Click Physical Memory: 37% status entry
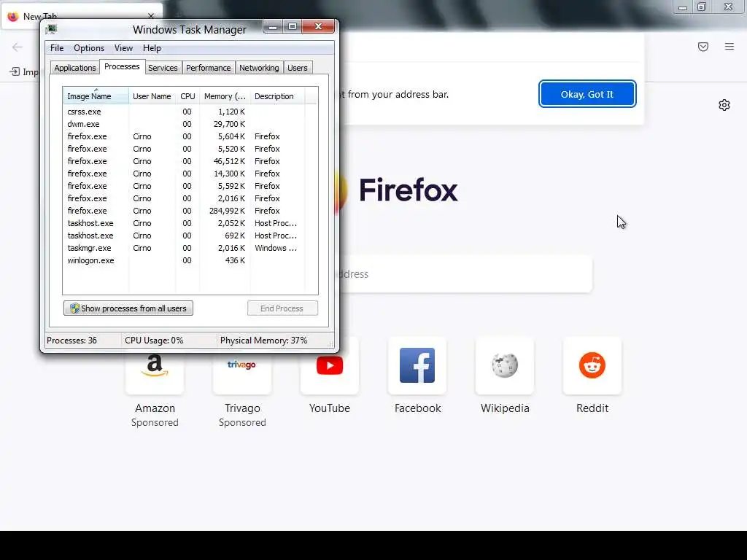Viewport: 747px width, 560px height. click(x=263, y=341)
